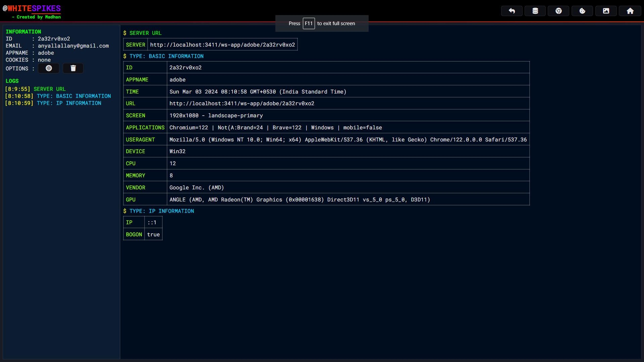Delete entry with trash icon in OPTIONS

coord(73,68)
